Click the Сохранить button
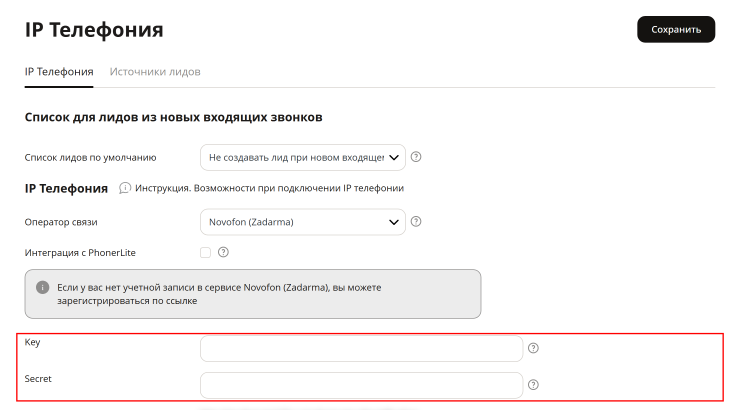The height and width of the screenshot is (418, 740). [676, 29]
